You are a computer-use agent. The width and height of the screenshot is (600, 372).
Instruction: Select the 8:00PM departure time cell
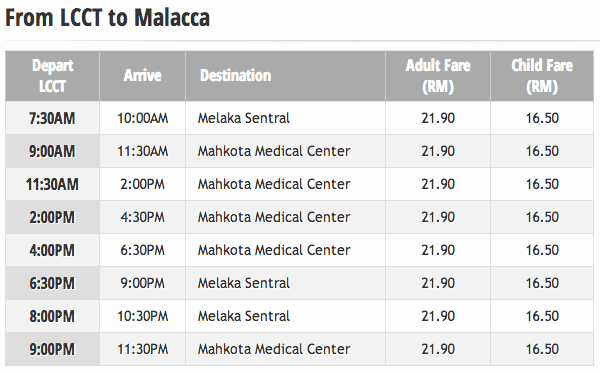[52, 317]
